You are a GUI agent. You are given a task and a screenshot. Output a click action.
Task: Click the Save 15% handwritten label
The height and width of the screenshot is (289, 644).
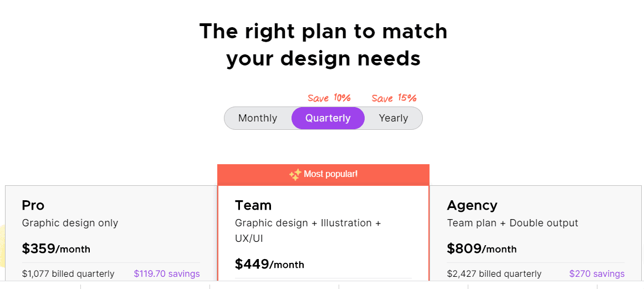[x=394, y=98]
